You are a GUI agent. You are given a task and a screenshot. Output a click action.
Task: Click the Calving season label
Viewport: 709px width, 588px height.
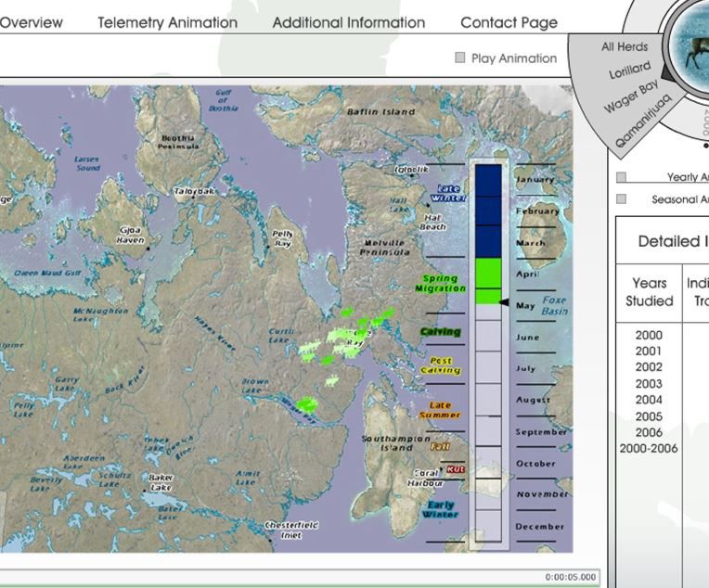point(441,332)
